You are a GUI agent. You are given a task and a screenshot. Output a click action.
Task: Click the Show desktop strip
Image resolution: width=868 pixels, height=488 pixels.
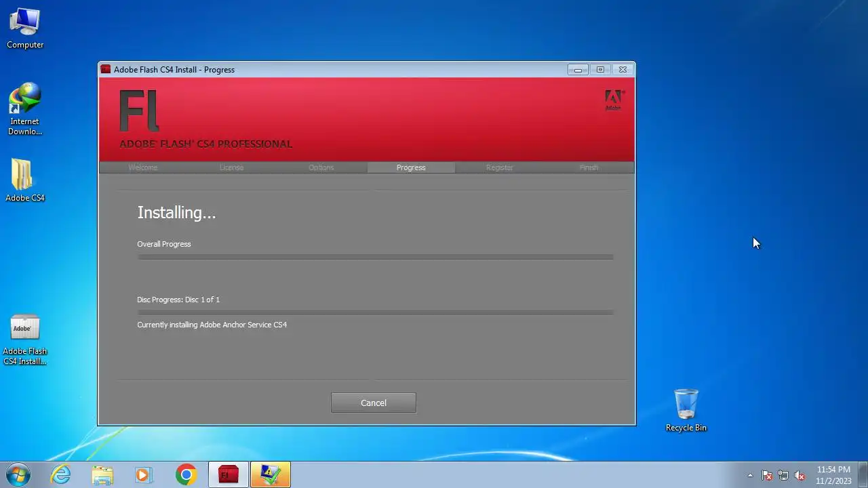(x=863, y=475)
